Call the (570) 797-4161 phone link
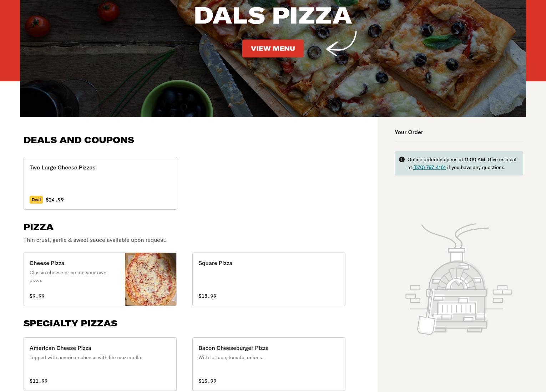Screen dimensions: 546x392 click(x=429, y=167)
